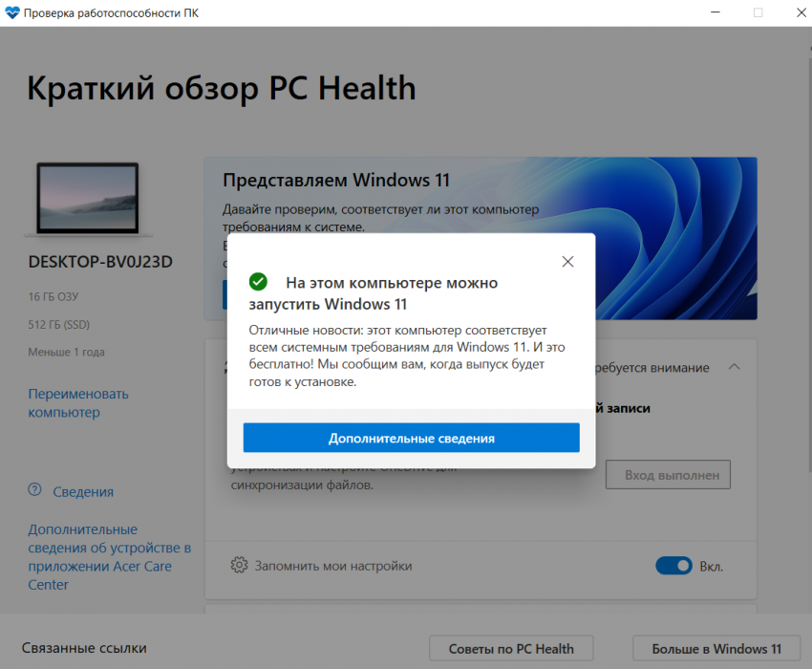Close the Windows 11 compatibility dialog
Image resolution: width=812 pixels, height=669 pixels.
point(567,261)
